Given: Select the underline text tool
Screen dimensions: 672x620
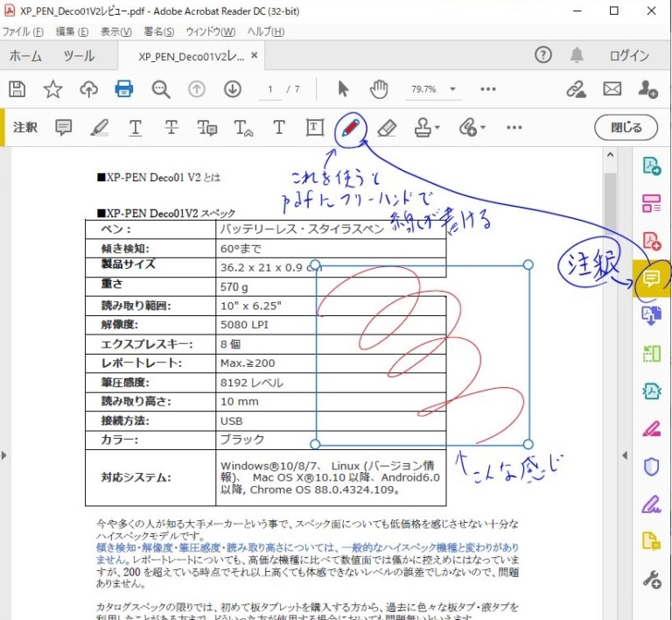Looking at the screenshot, I should (x=136, y=128).
